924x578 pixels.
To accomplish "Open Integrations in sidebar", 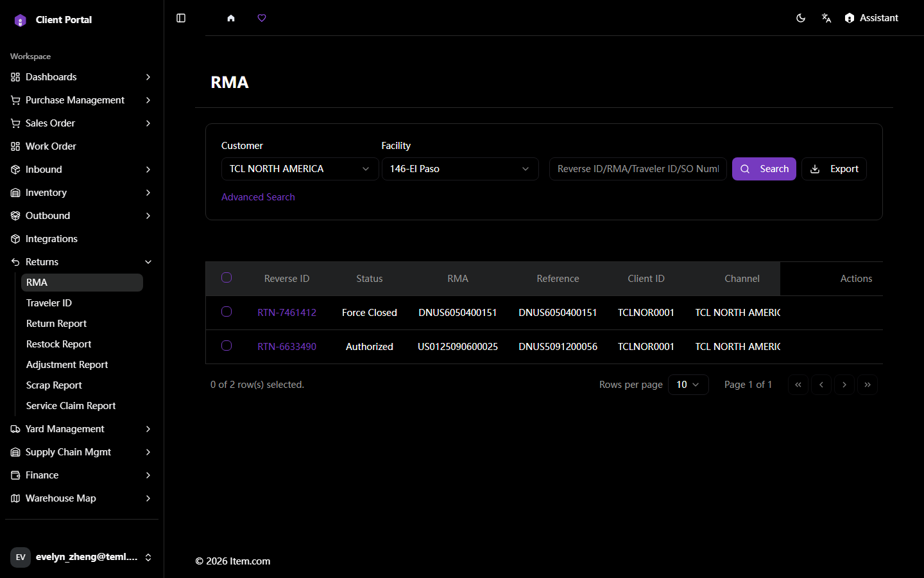I will tap(81, 239).
